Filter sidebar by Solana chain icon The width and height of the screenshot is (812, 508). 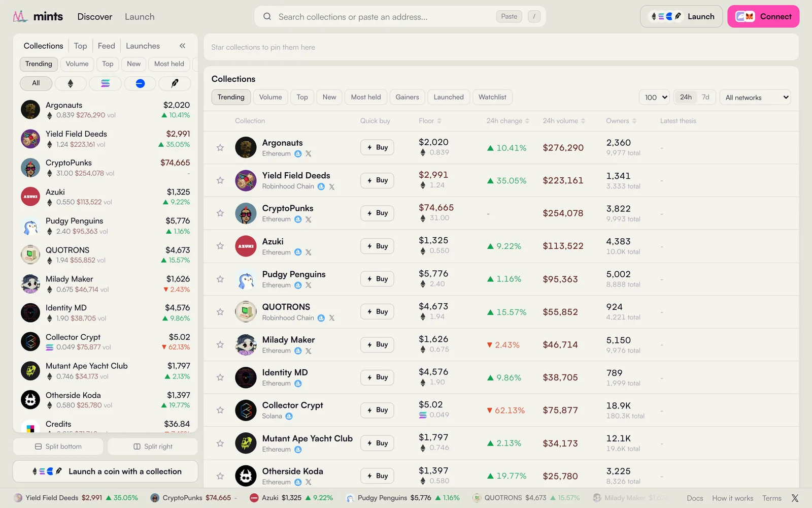(x=105, y=83)
